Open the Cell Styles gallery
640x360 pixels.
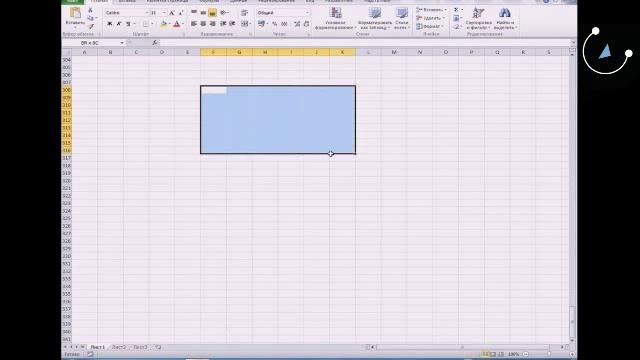tap(402, 18)
